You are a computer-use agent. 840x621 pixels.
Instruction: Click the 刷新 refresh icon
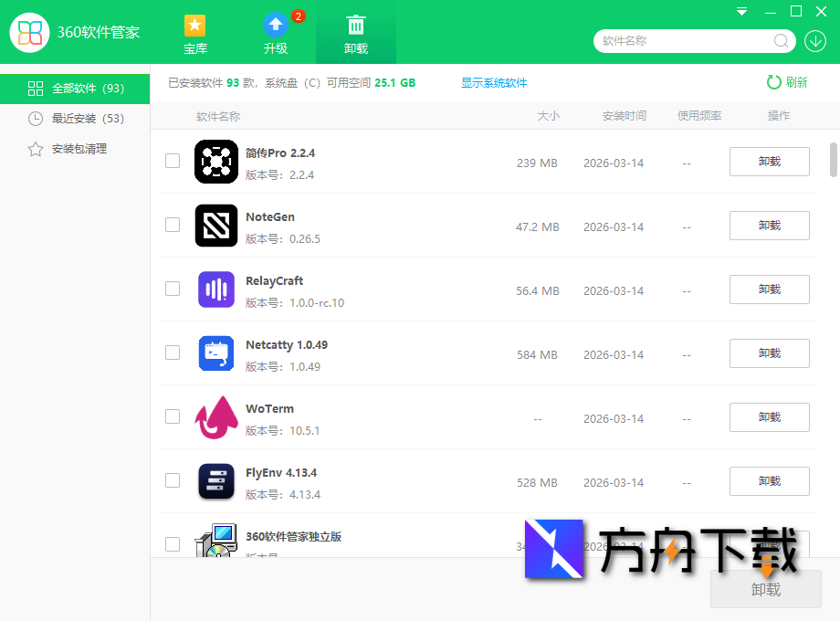[772, 82]
